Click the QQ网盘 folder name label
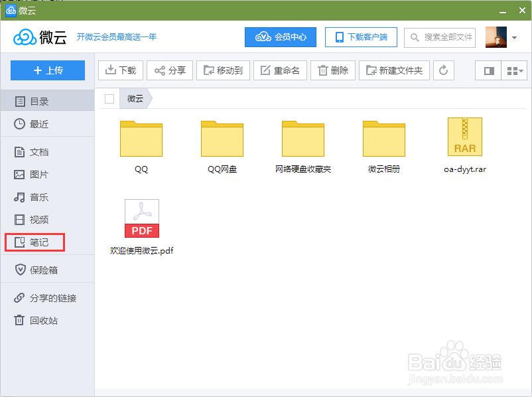The image size is (532, 397). pyautogui.click(x=222, y=169)
